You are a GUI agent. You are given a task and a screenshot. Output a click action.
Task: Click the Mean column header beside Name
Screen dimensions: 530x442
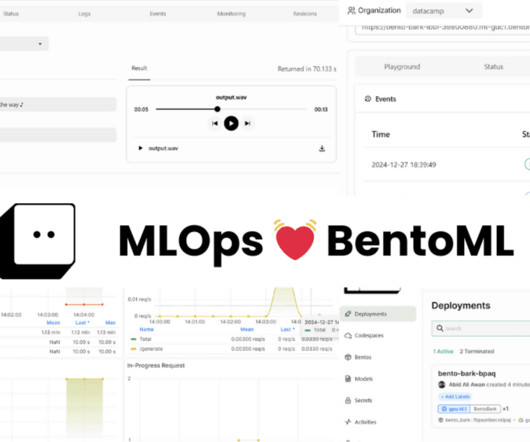247,329
